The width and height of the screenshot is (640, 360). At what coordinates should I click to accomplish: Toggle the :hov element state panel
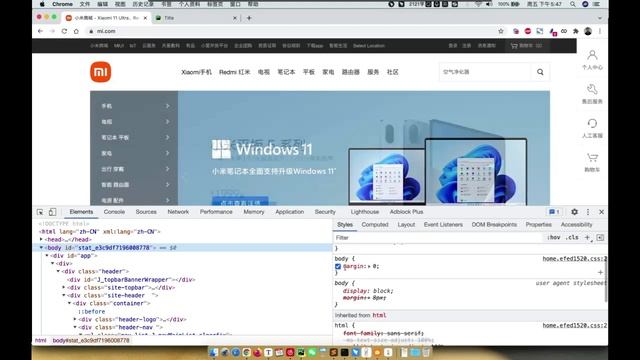tap(553, 238)
